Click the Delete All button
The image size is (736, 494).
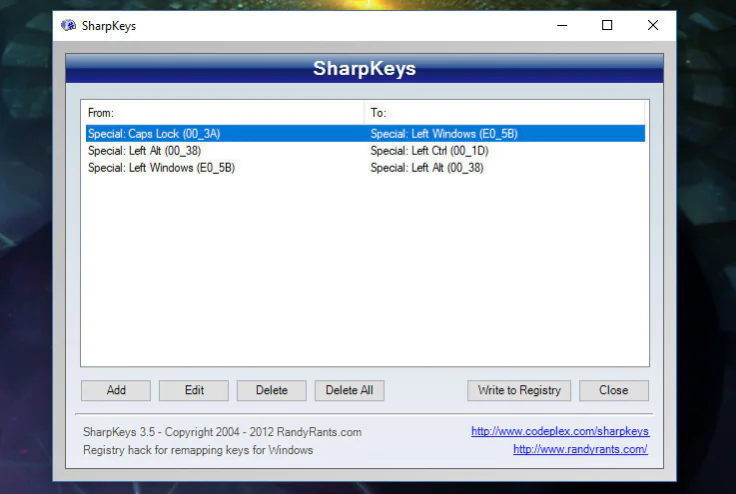click(349, 390)
